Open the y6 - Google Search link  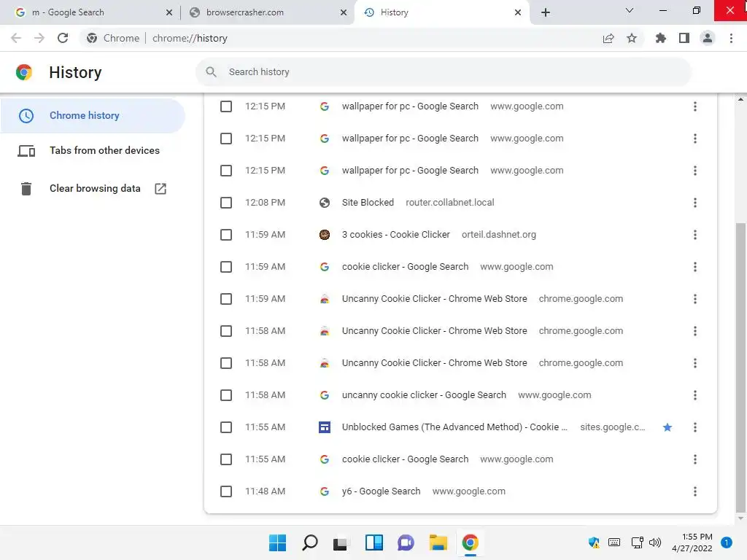[381, 491]
